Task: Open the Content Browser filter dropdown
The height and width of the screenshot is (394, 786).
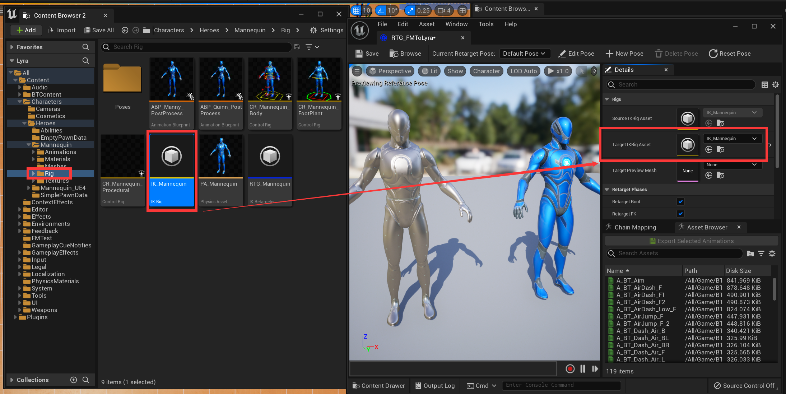Action: (x=313, y=47)
